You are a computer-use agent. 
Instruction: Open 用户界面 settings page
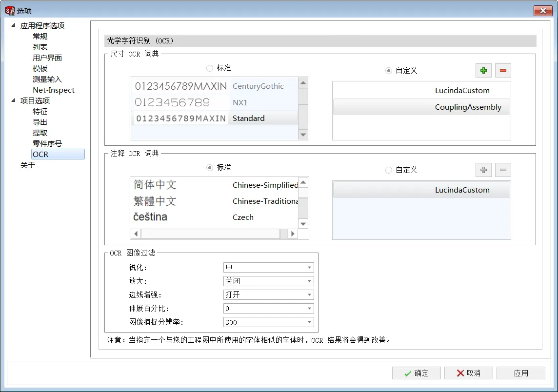pos(47,58)
